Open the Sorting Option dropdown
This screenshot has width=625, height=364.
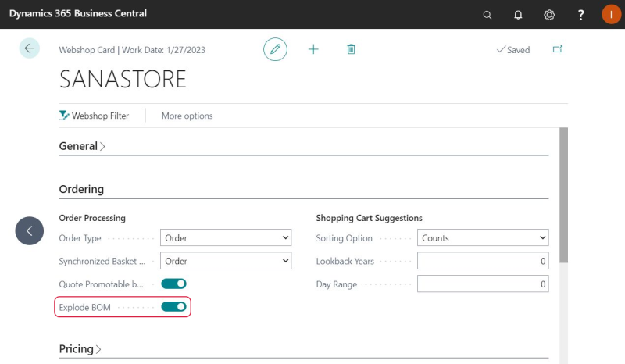[x=483, y=237]
